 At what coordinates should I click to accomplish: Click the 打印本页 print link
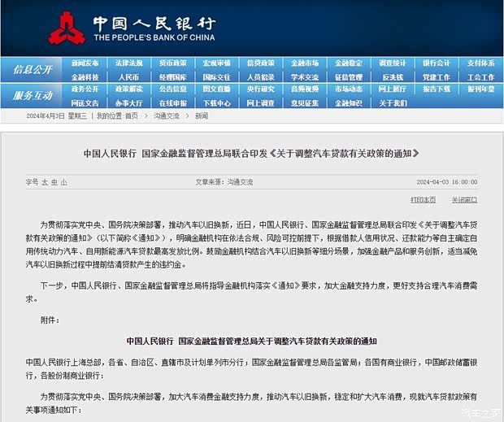click(423, 199)
